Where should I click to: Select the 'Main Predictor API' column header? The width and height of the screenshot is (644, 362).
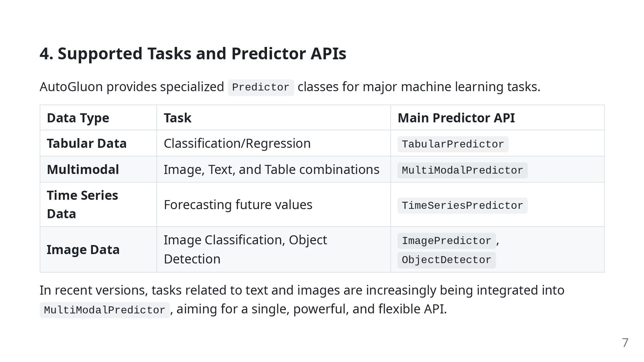(x=456, y=118)
